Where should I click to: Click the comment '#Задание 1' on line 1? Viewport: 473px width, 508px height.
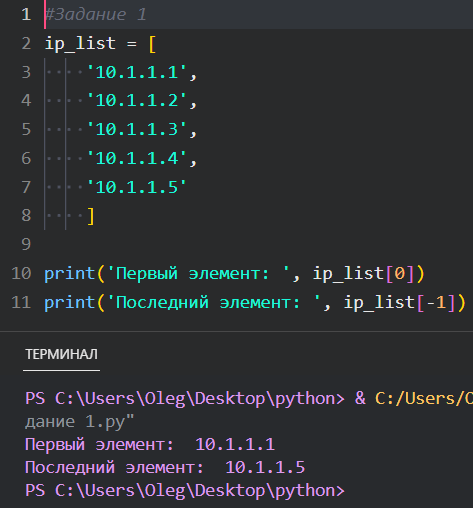96,15
